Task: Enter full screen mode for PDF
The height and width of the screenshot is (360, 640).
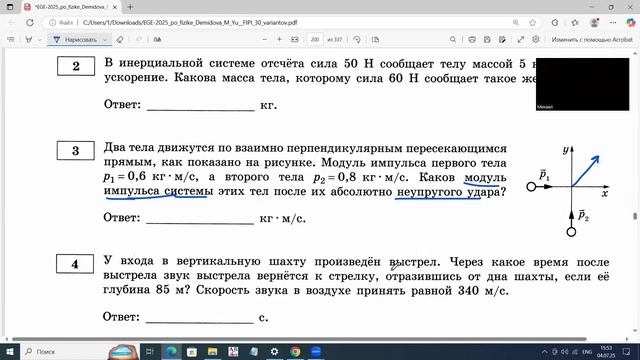Action: 520,40
